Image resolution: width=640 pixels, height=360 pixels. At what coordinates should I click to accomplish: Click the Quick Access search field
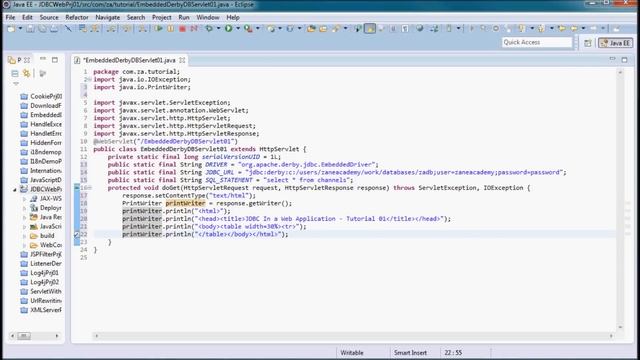click(x=537, y=42)
